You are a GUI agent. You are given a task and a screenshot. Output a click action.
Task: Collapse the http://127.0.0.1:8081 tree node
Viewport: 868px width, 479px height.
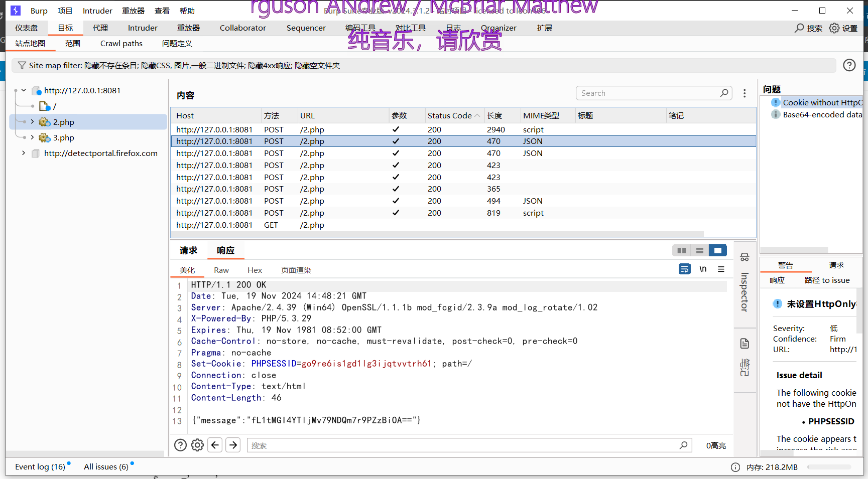pos(24,90)
